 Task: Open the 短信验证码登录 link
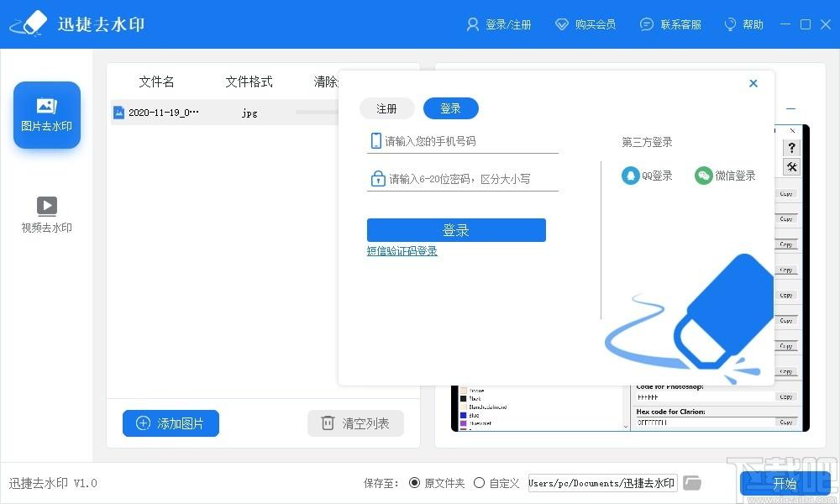click(402, 251)
